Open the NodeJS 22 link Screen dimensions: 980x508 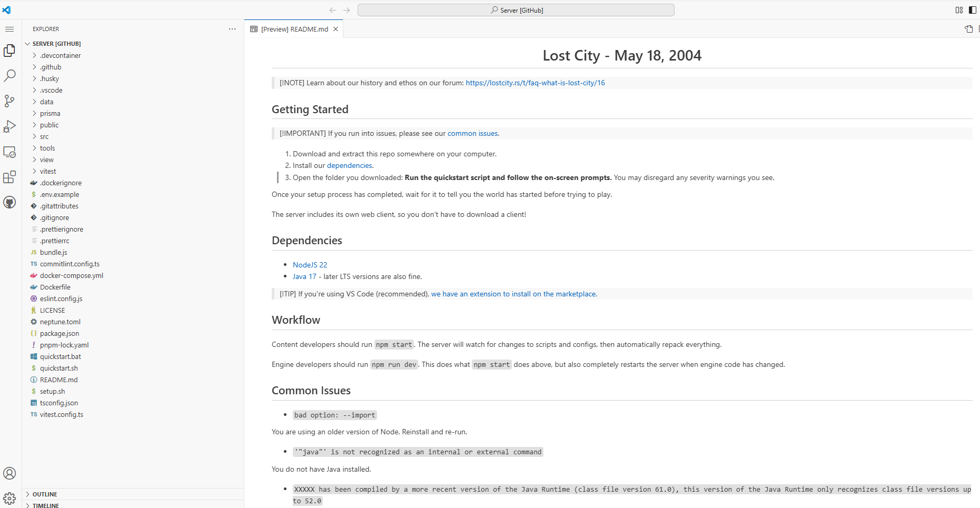(310, 265)
